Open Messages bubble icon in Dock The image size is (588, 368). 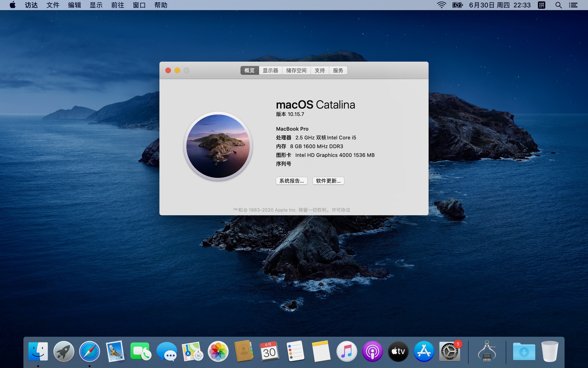pyautogui.click(x=167, y=351)
